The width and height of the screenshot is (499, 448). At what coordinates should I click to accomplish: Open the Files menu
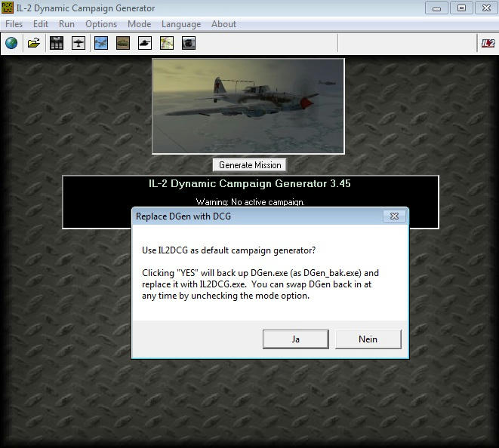tap(14, 24)
